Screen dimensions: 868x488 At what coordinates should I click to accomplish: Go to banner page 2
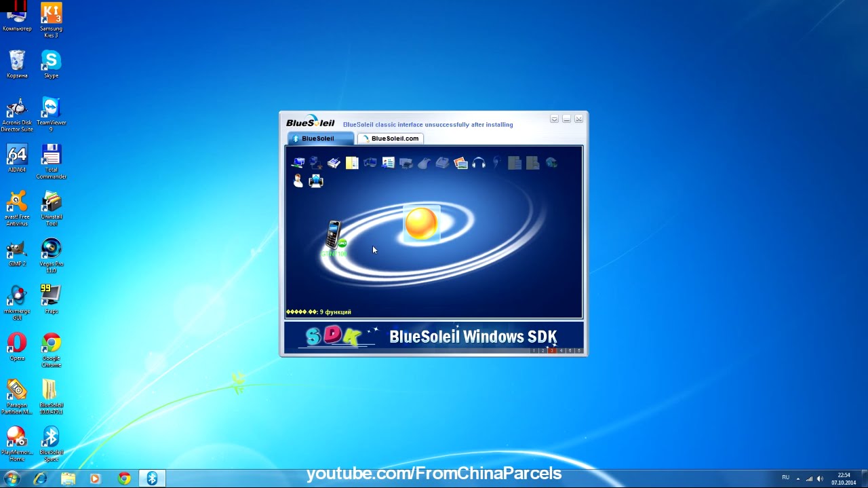point(543,351)
